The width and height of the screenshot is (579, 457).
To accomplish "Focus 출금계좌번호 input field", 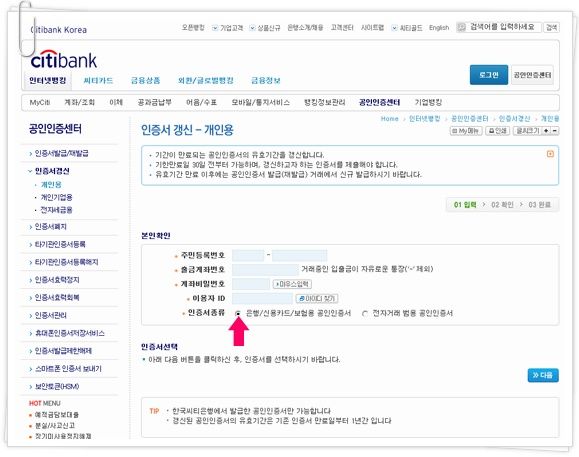I will 265,269.
